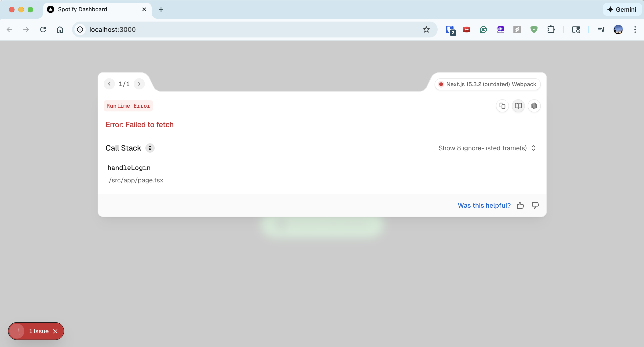
Task: Dismiss the 1 Issue notification
Action: click(55, 331)
